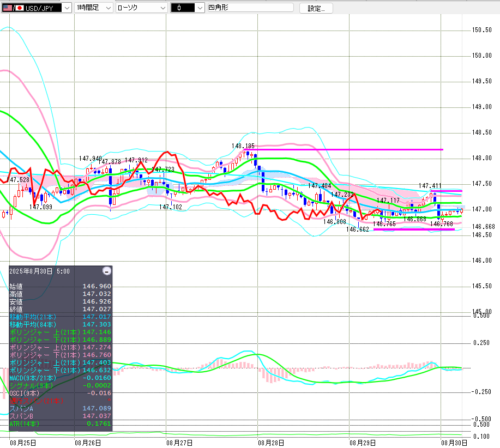Click the 終値 147.027 row
Screen dimensions: 500x448
[61, 309]
